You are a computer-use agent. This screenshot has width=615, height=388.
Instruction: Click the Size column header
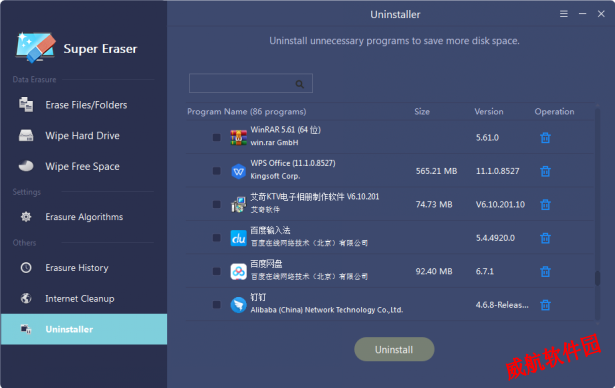422,112
